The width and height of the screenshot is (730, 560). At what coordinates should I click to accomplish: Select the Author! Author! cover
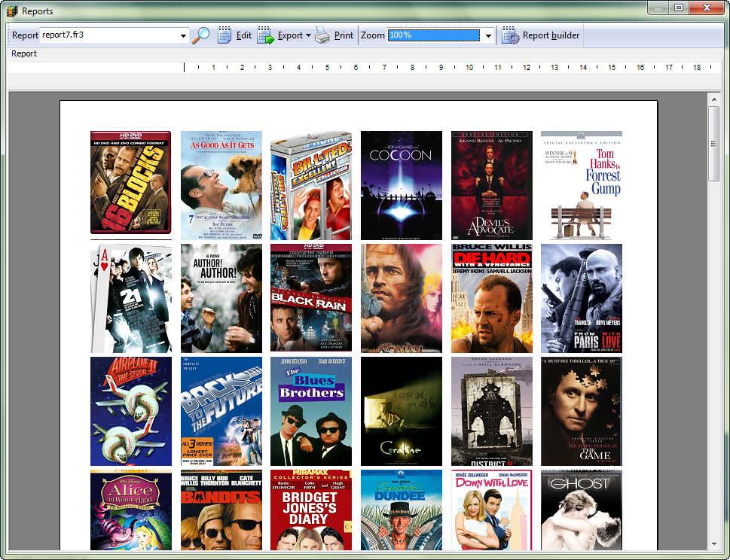click(x=221, y=298)
